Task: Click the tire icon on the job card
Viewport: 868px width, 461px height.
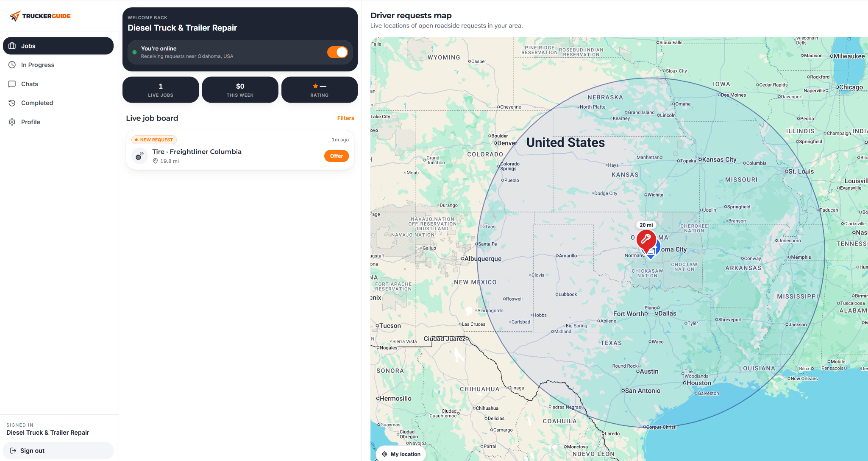Action: [139, 156]
